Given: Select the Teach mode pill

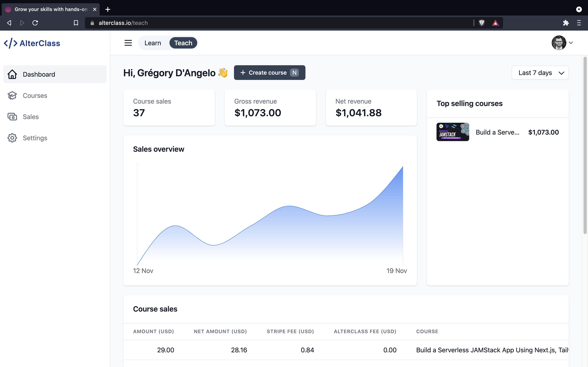Looking at the screenshot, I should (183, 43).
